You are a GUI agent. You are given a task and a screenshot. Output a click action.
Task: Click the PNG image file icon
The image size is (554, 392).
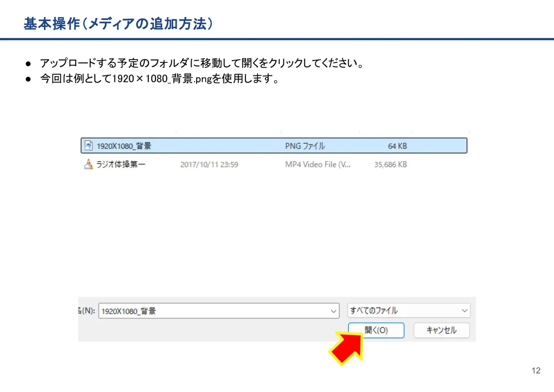(88, 146)
